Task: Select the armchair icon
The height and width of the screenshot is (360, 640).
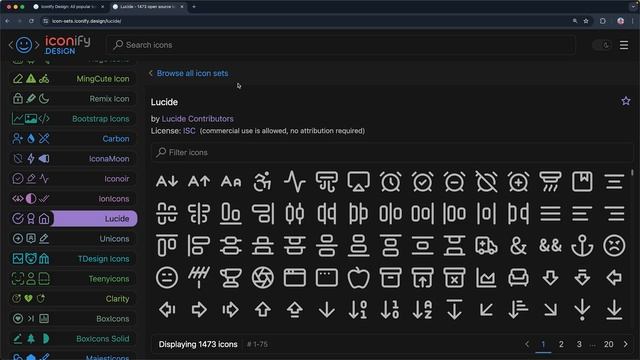Action: [518, 278]
